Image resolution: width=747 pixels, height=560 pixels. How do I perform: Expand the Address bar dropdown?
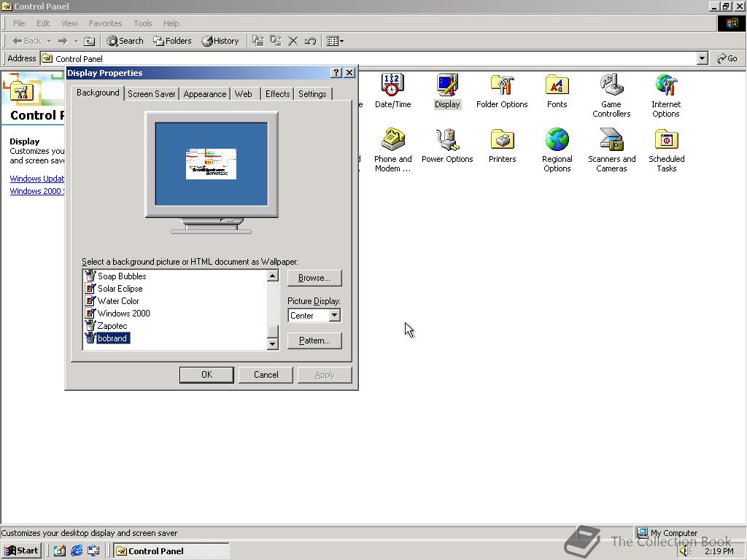pos(703,58)
